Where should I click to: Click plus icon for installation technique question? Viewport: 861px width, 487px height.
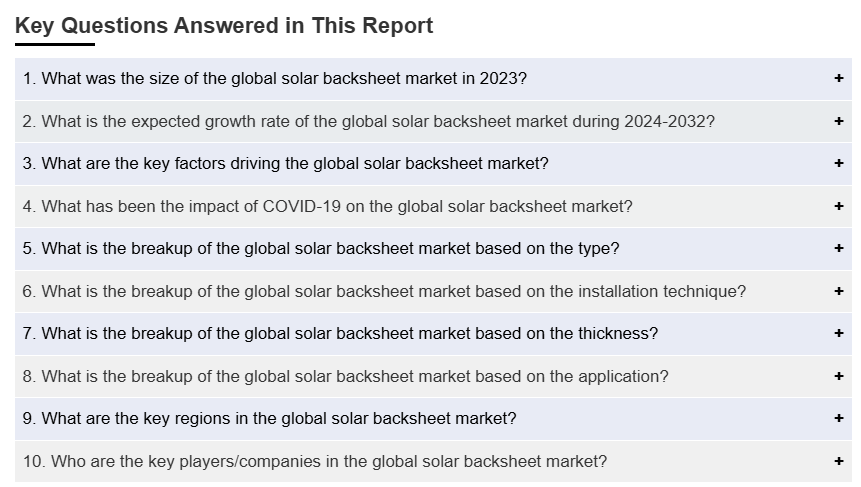[838, 292]
